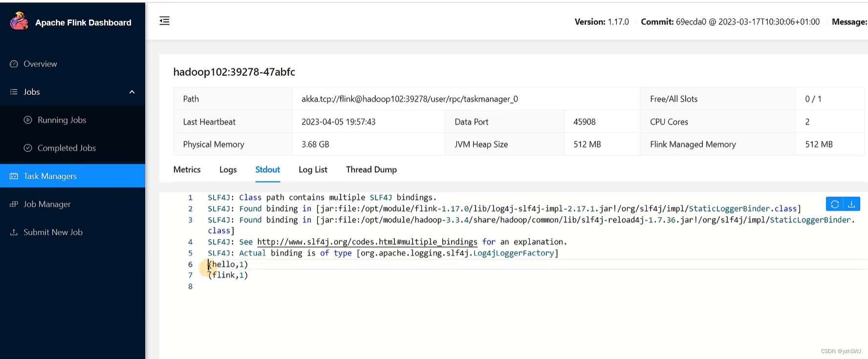This screenshot has width=868, height=359.
Task: Click the Apache Flink Dashboard title
Action: pyautogui.click(x=83, y=22)
